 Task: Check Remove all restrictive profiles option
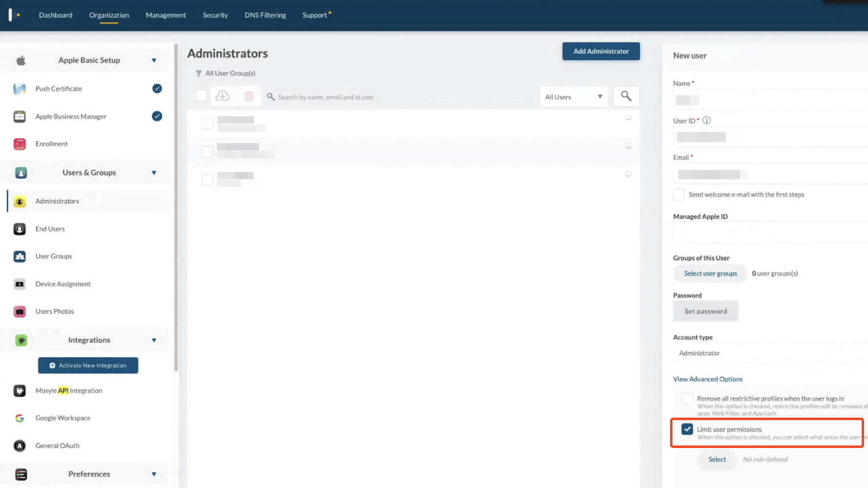[x=687, y=399]
